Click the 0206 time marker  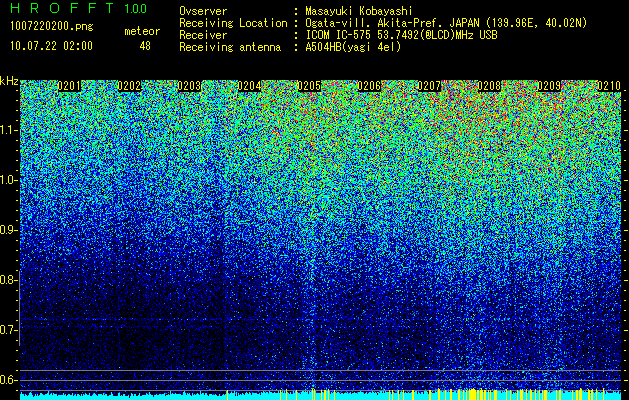(x=369, y=86)
